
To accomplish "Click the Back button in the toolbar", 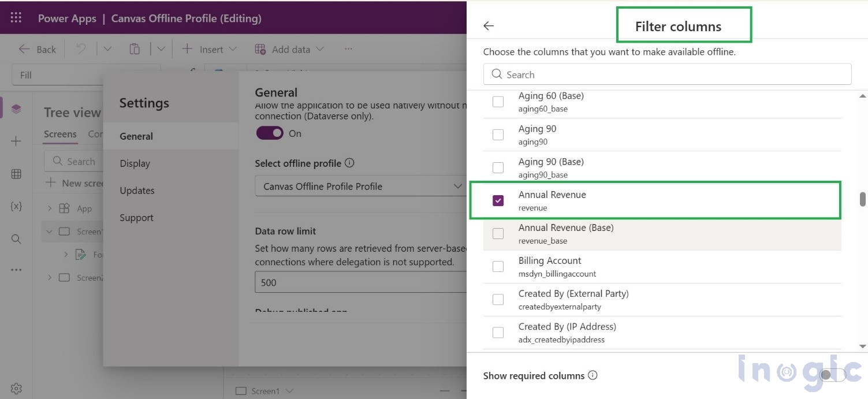I will pos(36,49).
